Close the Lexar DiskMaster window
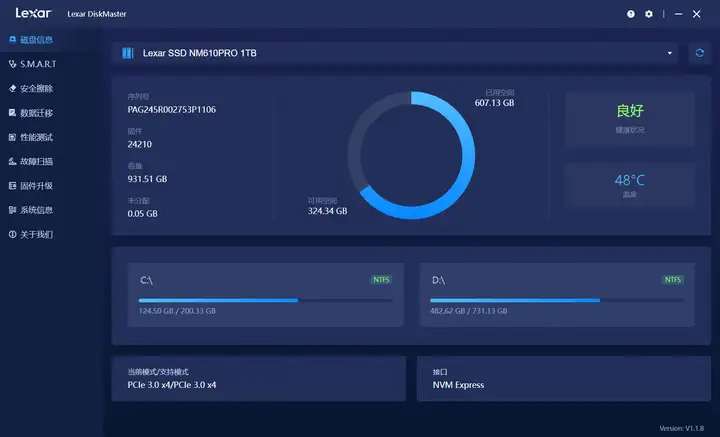 point(697,14)
